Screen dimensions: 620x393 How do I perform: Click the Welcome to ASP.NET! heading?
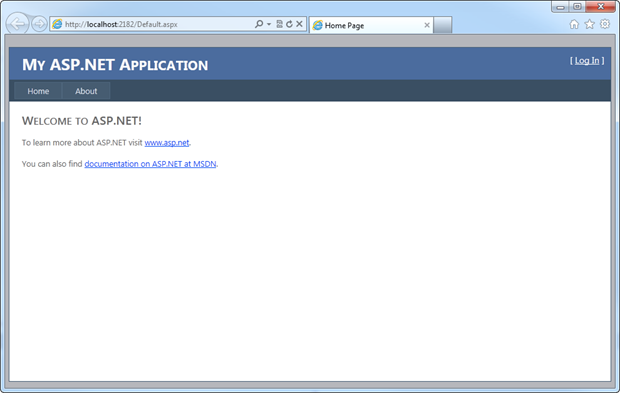point(81,121)
